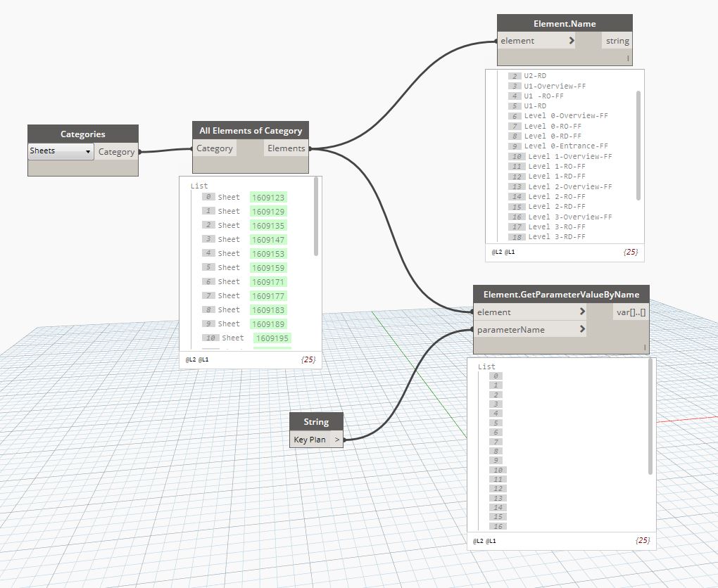Click the {25} item count on the Element.Name preview
The image size is (718, 588).
tap(631, 253)
